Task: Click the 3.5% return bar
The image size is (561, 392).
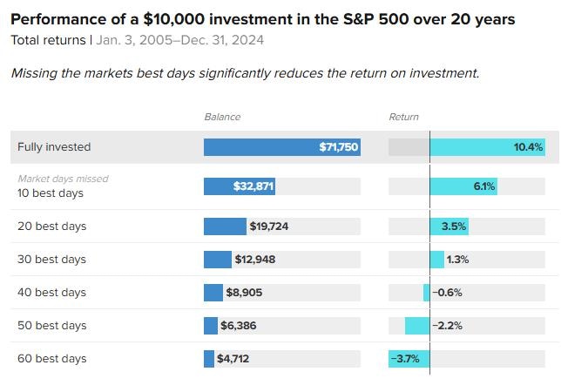Action: 449,226
